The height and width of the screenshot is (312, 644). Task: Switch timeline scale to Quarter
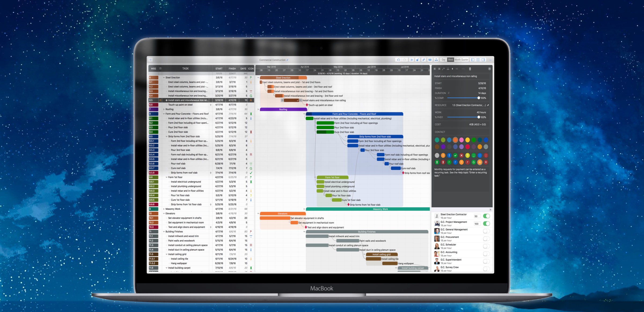click(x=465, y=60)
